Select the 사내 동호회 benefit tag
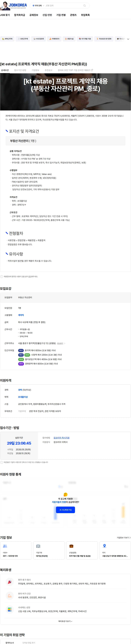This screenshot has width=131, height=644. point(39,39)
